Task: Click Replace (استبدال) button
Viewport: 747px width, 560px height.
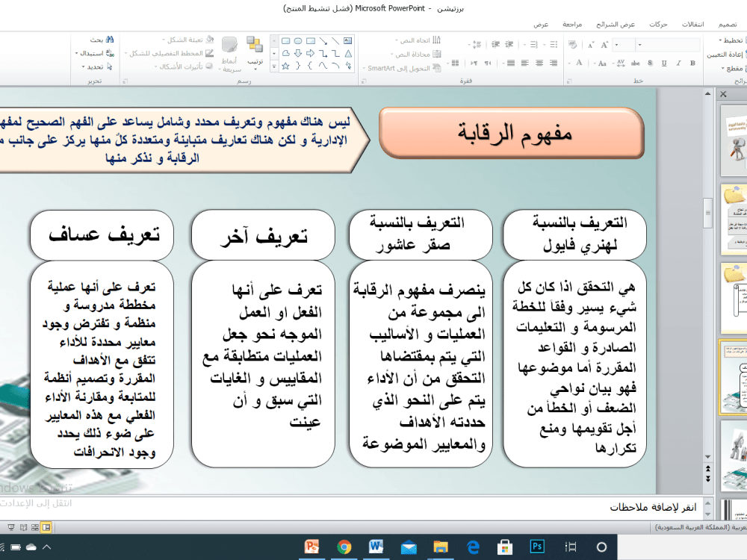Action: 95,53
